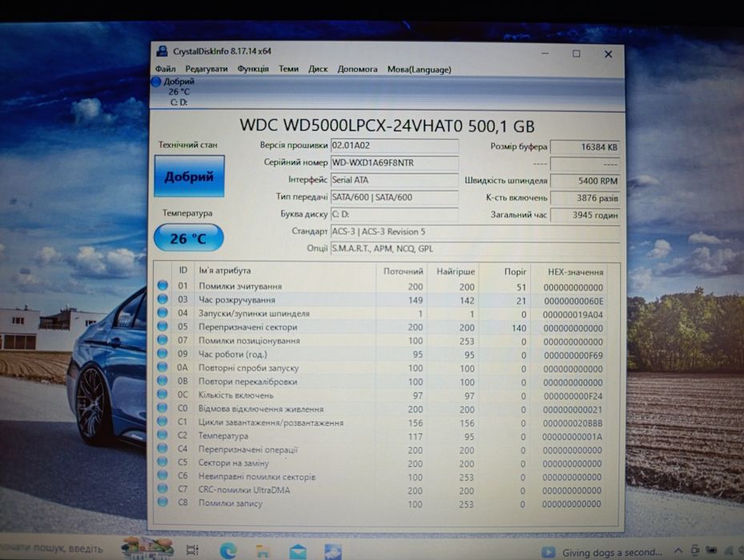Open the Файл menu

click(x=165, y=69)
